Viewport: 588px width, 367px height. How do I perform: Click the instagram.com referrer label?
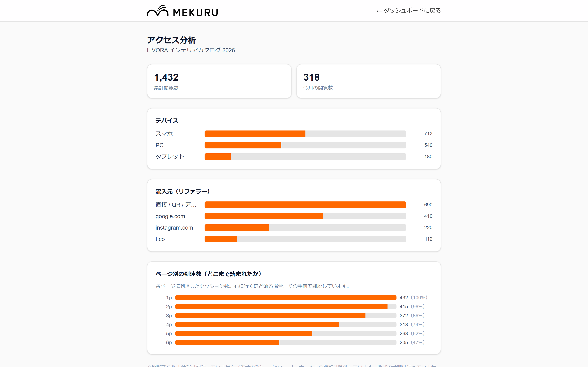174,228
